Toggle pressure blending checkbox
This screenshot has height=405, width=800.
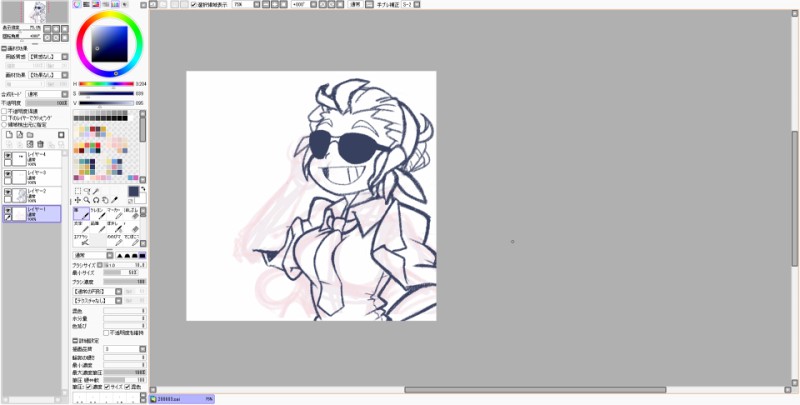coord(127,387)
